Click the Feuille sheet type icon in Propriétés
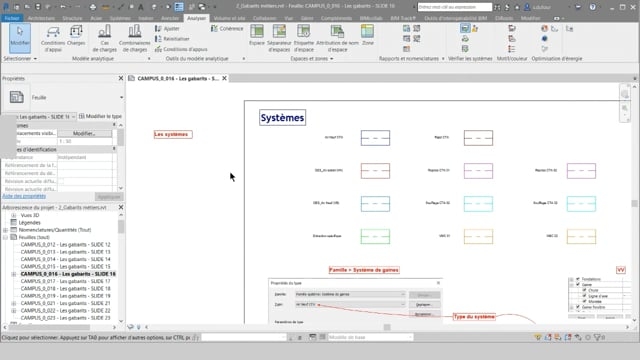This screenshot has width=640, height=360. point(16,97)
